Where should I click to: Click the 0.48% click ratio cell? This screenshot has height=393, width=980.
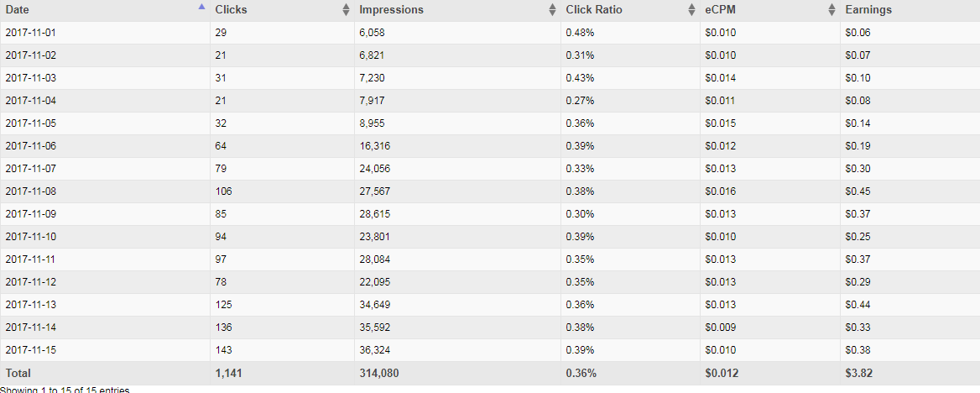(580, 33)
